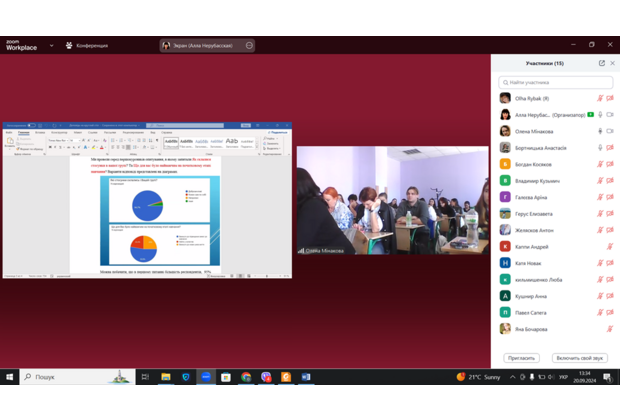The height and width of the screenshot is (420, 620).
Task: Click the muted mic icon for Владимир Кузьмич
Action: (x=600, y=181)
